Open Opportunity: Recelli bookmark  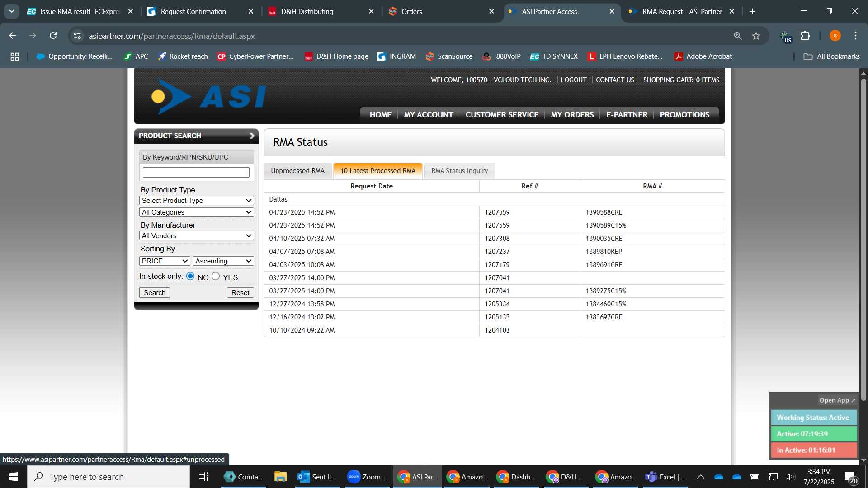75,56
